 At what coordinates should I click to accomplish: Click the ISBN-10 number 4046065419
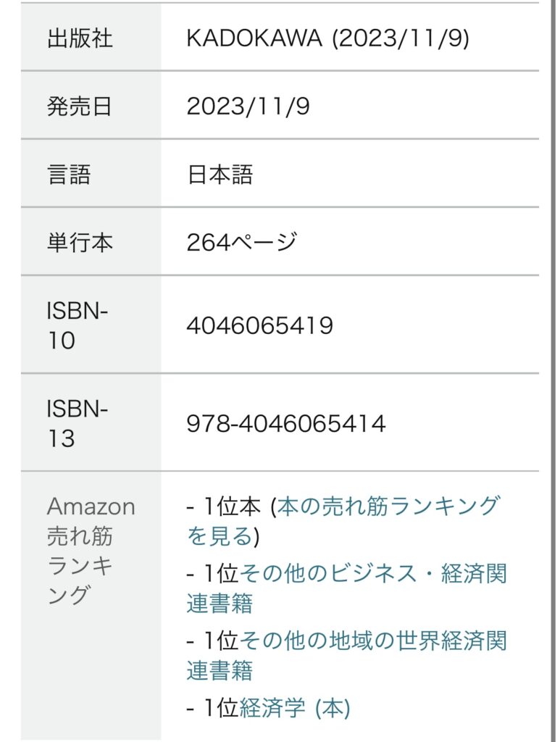click(x=259, y=325)
